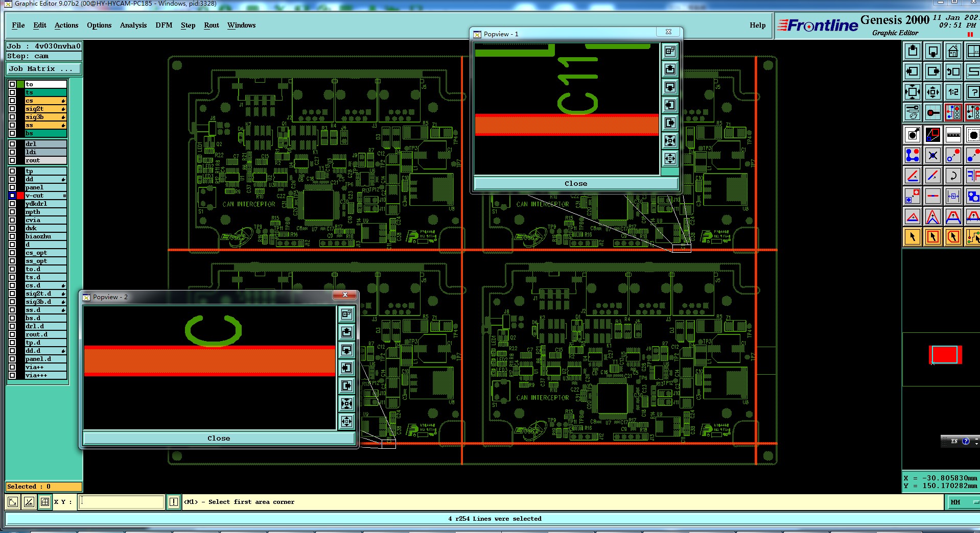
Task: Click the snap-to-grid key icon
Action: [x=933, y=112]
